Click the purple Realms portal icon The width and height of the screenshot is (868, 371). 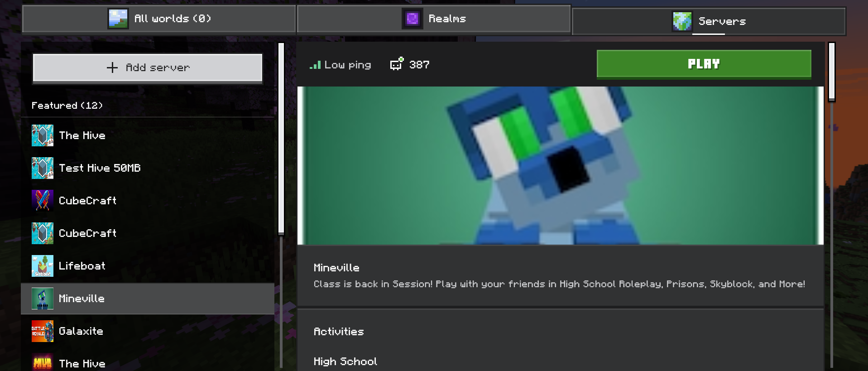pyautogui.click(x=412, y=19)
